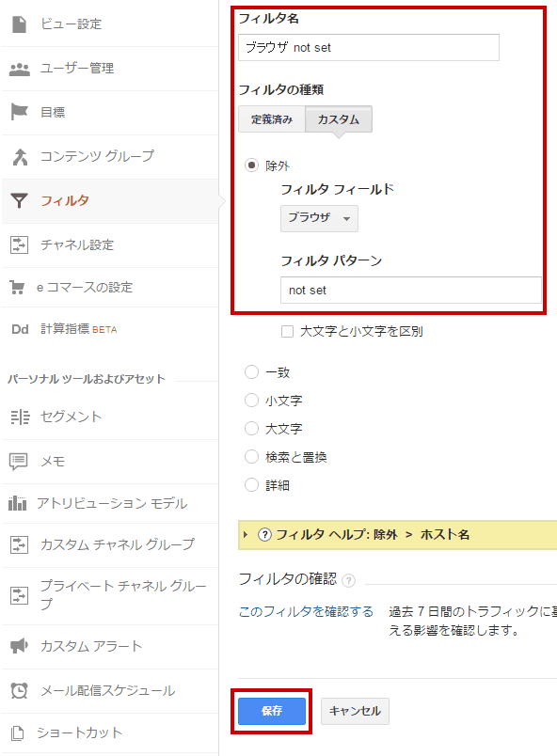The image size is (557, 756).
Task: Select the 除外 radio button
Action: 251,165
